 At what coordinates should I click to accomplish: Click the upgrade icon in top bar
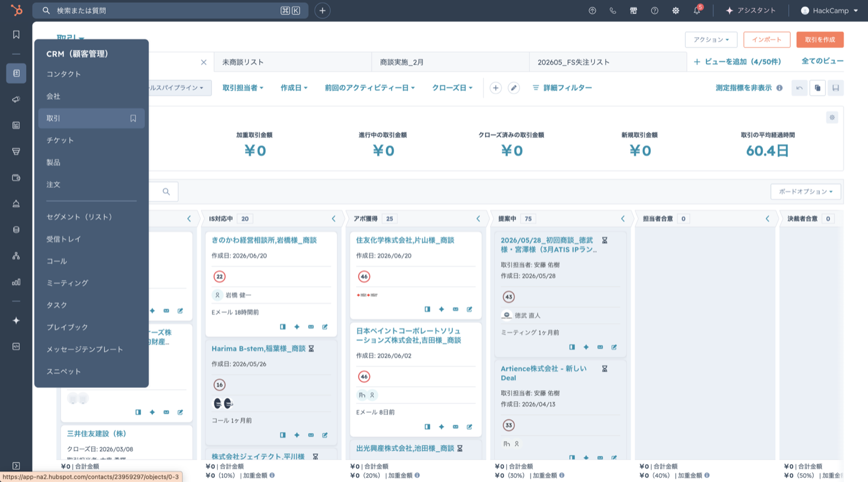pos(592,10)
